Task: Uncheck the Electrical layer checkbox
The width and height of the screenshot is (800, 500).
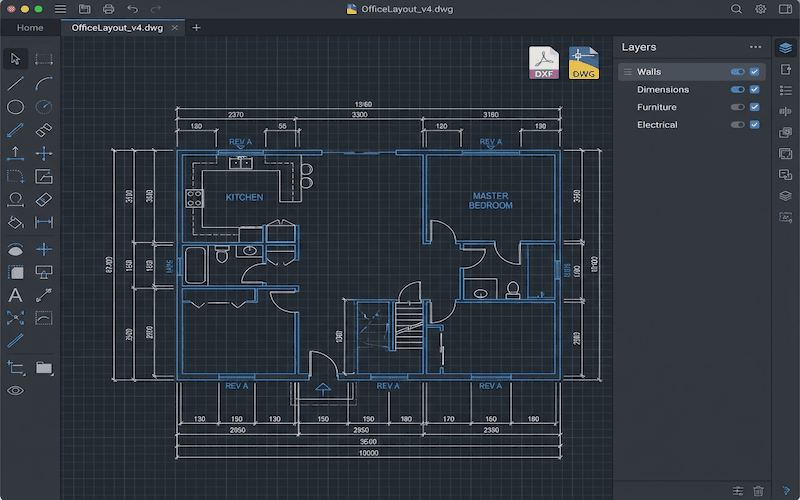Action: (x=755, y=124)
